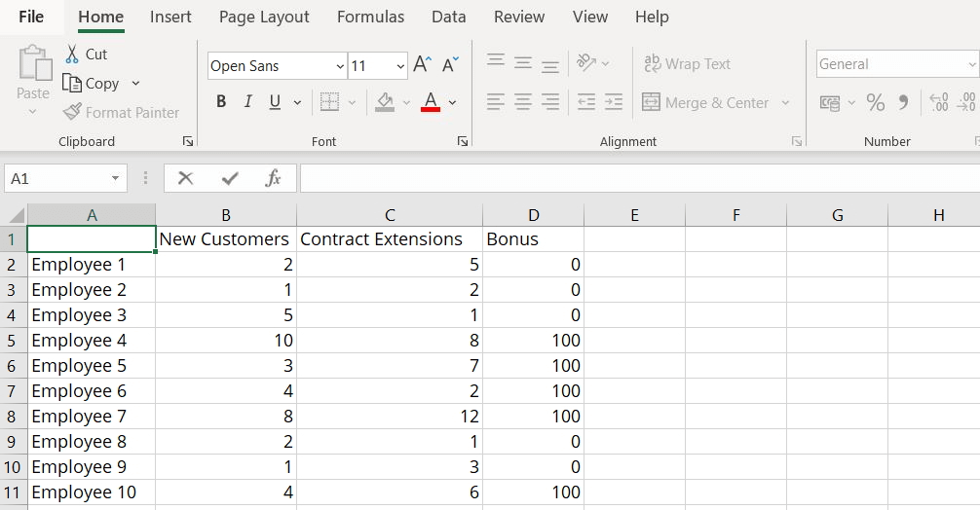Apply Percent Style format
Viewport: 980px width, 510px height.
(875, 102)
